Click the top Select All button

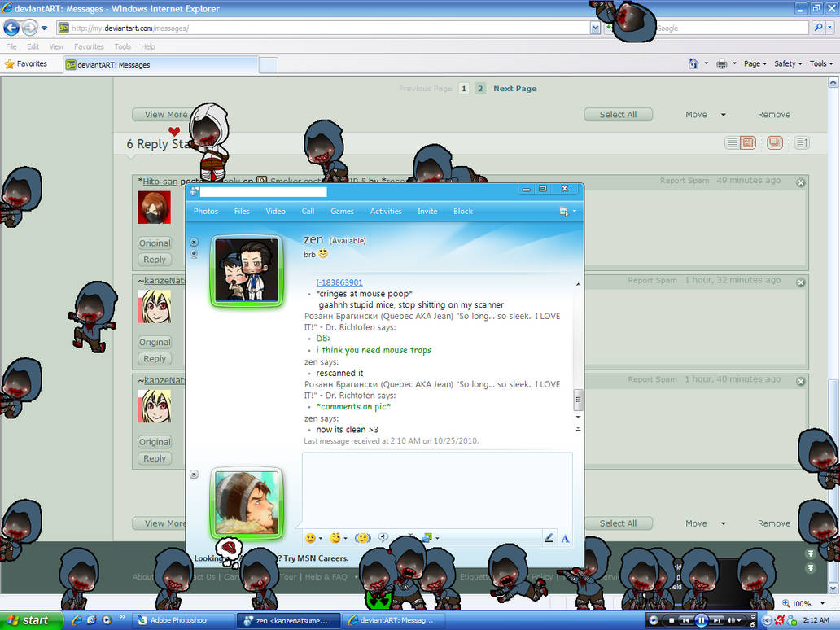coord(619,115)
